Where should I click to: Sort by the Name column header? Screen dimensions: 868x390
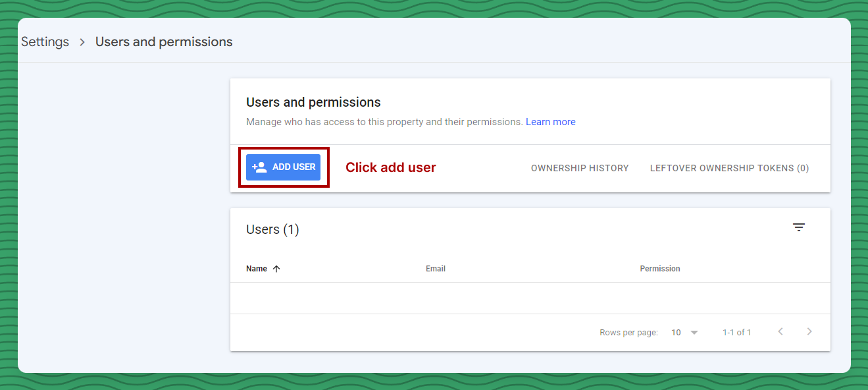point(257,269)
